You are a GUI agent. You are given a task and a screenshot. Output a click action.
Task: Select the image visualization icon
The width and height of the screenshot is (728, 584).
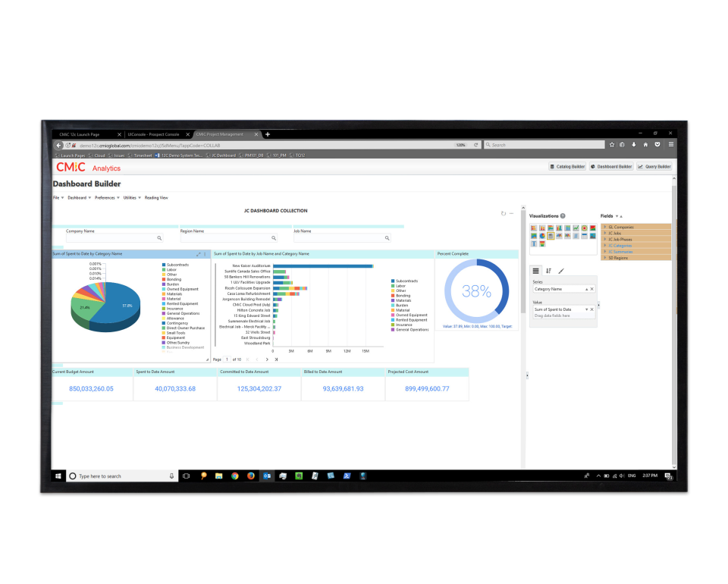point(593,236)
